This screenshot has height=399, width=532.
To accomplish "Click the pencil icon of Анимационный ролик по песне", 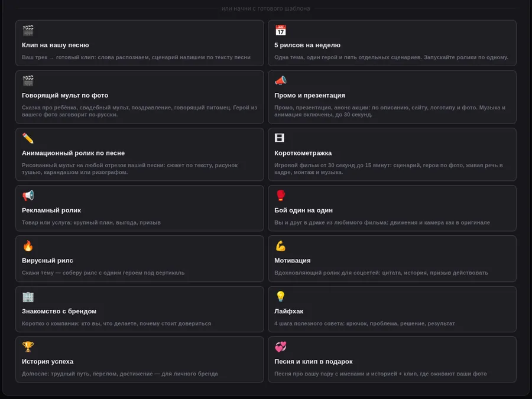I will coord(28,138).
